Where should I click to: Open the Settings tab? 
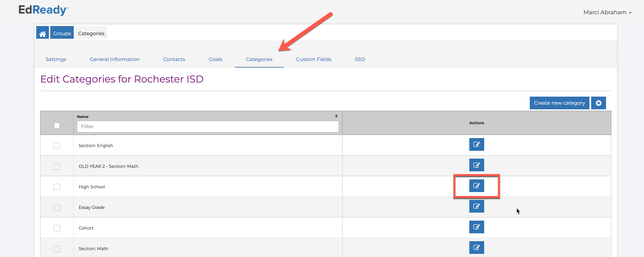(56, 59)
